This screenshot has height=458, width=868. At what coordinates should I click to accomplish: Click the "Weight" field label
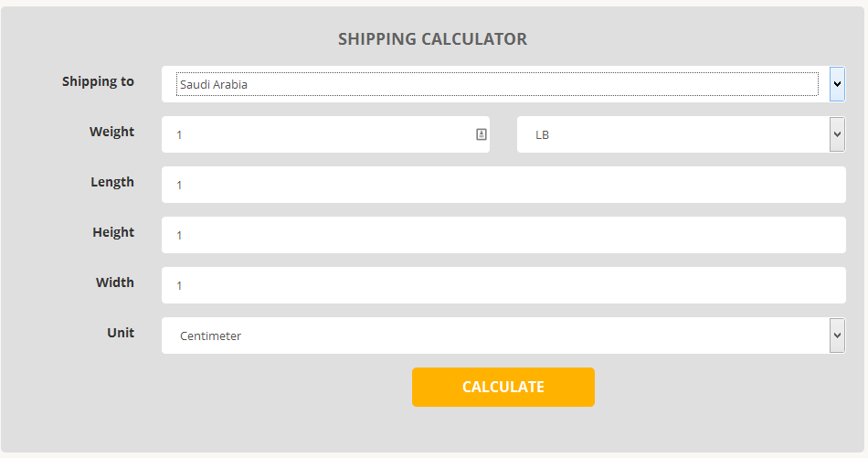point(111,132)
